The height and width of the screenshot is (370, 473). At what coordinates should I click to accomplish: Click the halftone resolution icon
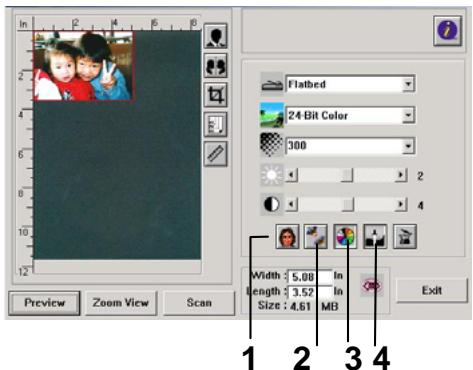coord(272,145)
